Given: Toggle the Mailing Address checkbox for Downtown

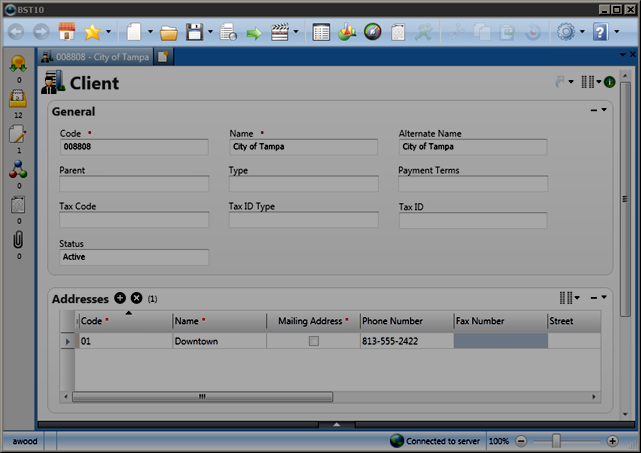Looking at the screenshot, I should pos(313,341).
